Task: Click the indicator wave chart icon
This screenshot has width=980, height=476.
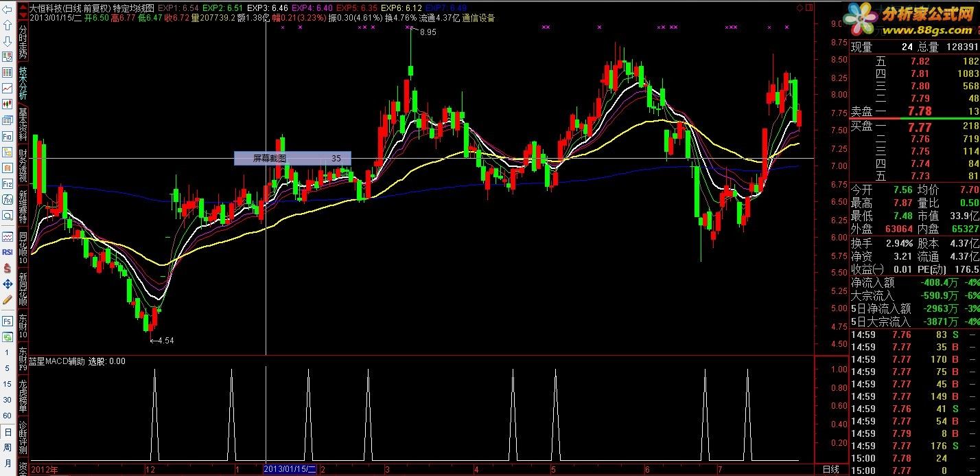Action: 8,236
